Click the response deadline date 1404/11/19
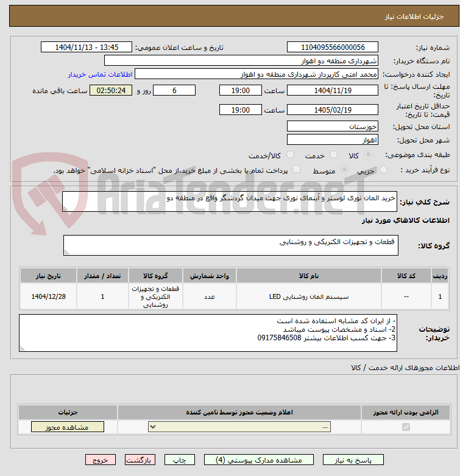The image size is (460, 476). pos(333,90)
